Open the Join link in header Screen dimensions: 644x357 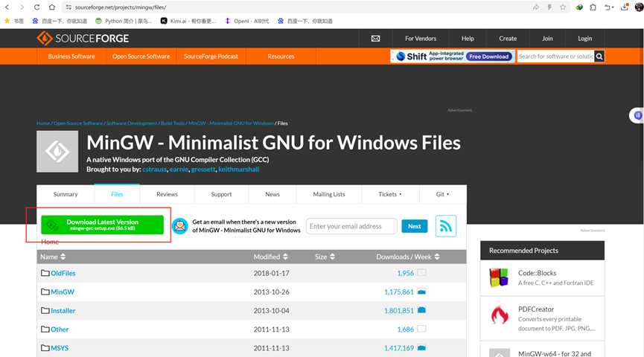coord(547,38)
